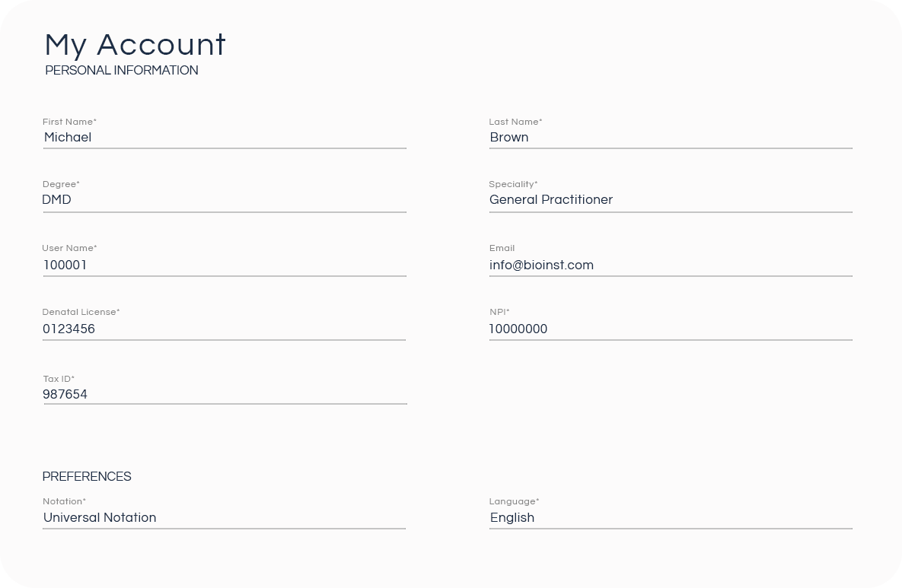
Task: Click the small 'User Name*' label text
Action: (x=69, y=249)
